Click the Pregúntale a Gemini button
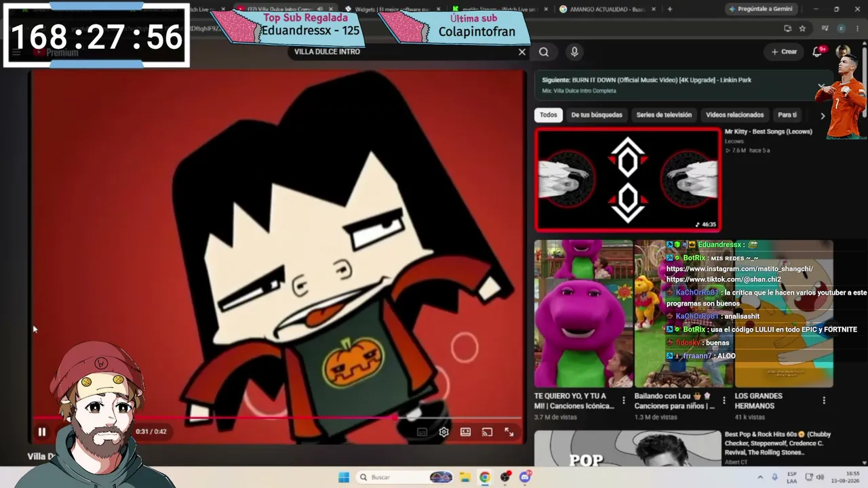The height and width of the screenshot is (488, 868). [761, 9]
